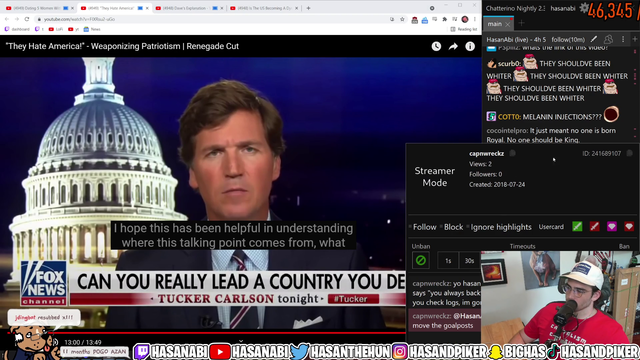Click the red sword unmod icon
Screen dimensions: 640x360
[595, 227]
